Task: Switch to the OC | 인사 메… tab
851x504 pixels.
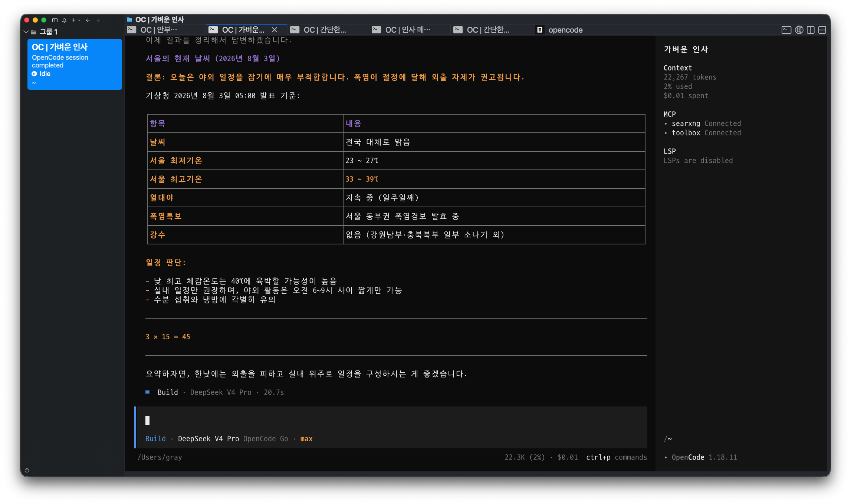Action: (x=409, y=30)
